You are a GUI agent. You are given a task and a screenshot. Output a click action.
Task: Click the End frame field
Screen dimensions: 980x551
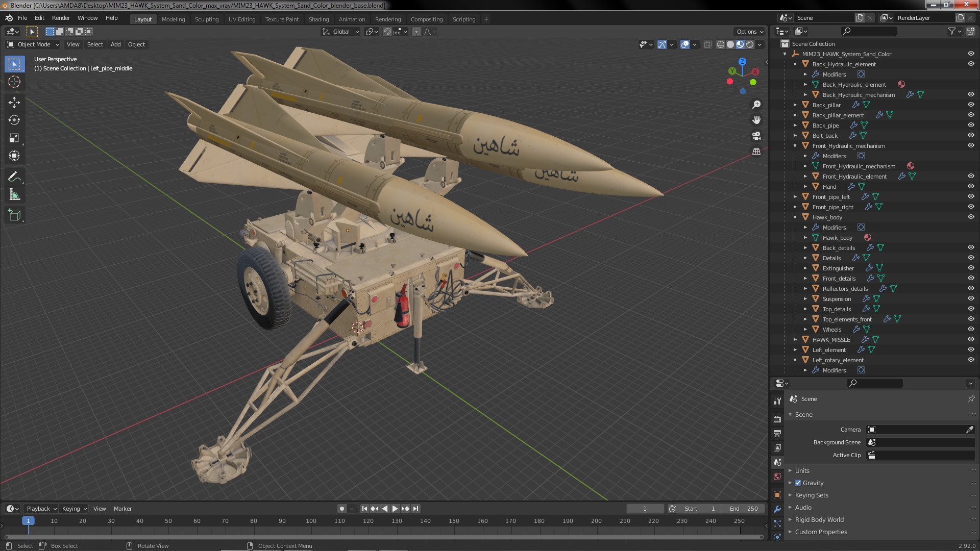pyautogui.click(x=744, y=509)
